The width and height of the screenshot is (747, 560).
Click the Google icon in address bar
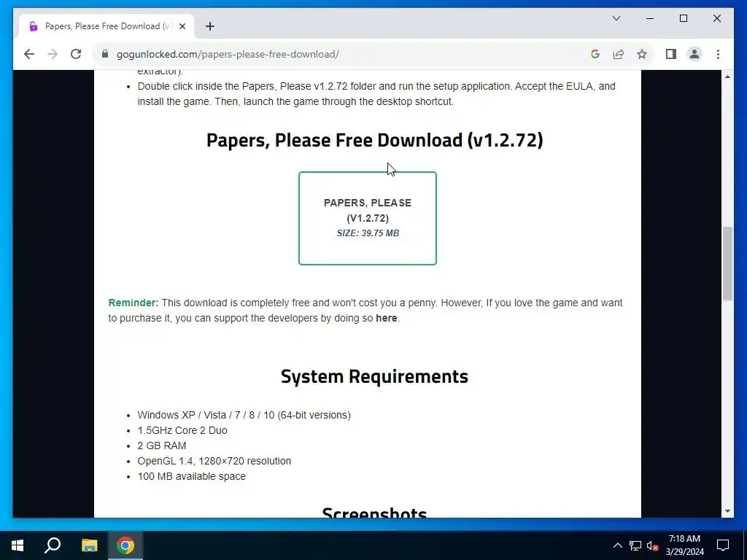tap(595, 54)
